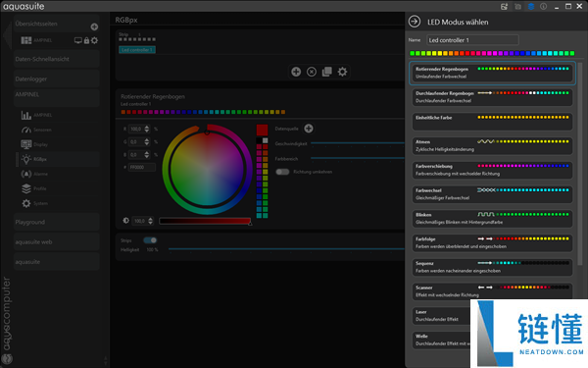
Task: Add a data source with the plus icon
Action: pos(309,129)
